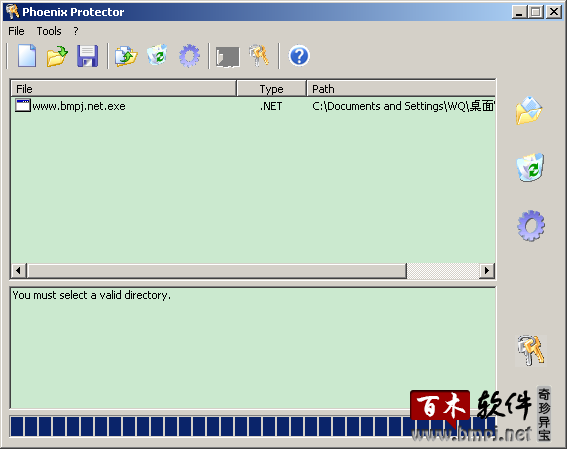This screenshot has height=449, width=567.
Task: Click the toolbar keys protect icon
Action: pos(259,55)
